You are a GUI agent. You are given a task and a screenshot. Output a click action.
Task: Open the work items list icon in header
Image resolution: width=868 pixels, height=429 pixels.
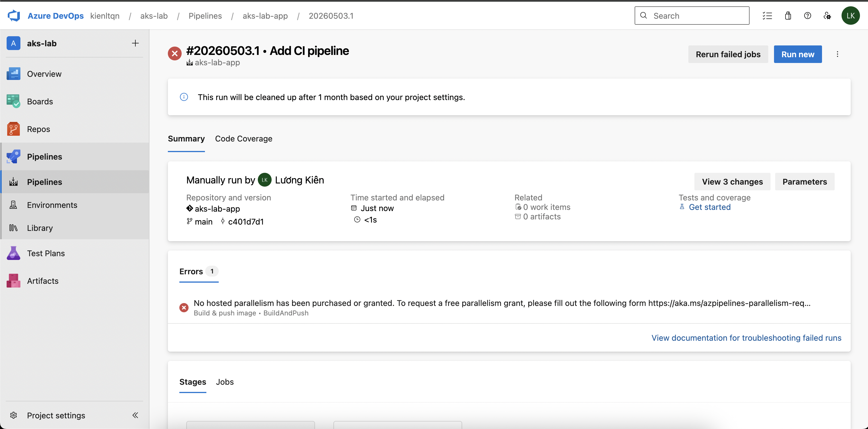(x=767, y=16)
